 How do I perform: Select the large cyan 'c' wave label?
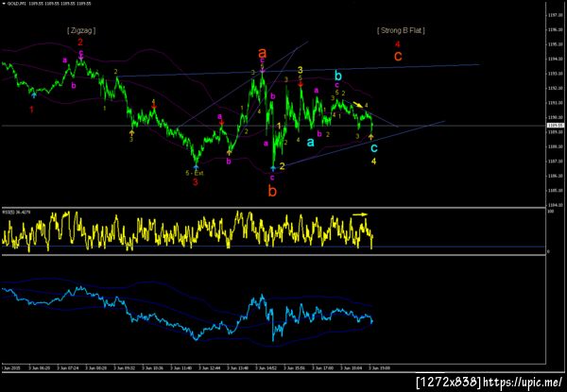tap(374, 147)
